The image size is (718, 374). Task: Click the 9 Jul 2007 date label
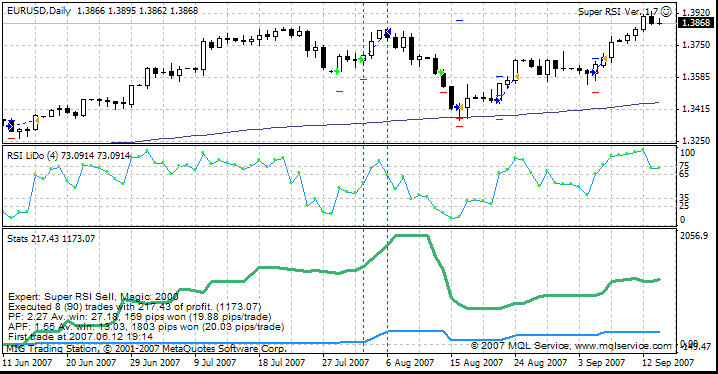[215, 363]
